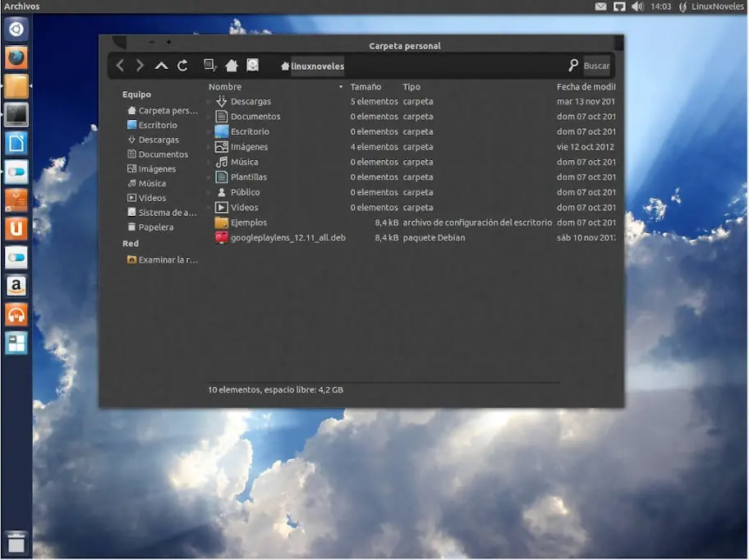This screenshot has height=560, width=749.
Task: Open the Archivos menu in top panel
Action: [21, 7]
